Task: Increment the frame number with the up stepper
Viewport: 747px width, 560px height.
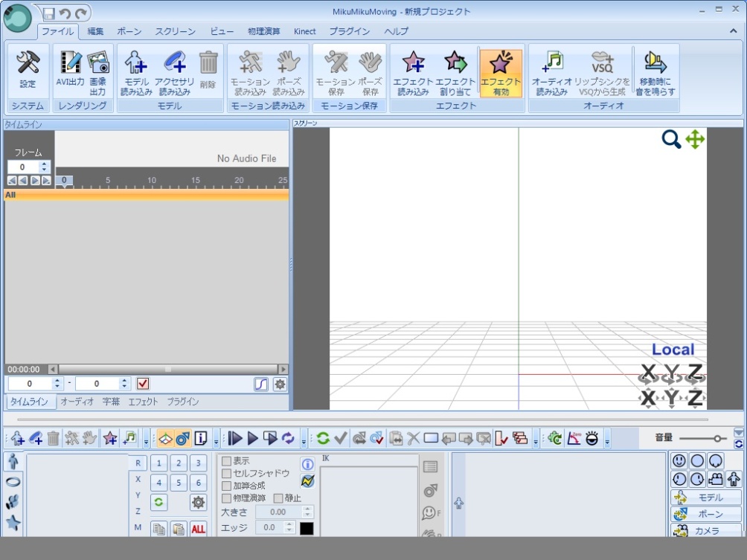Action: pos(45,164)
